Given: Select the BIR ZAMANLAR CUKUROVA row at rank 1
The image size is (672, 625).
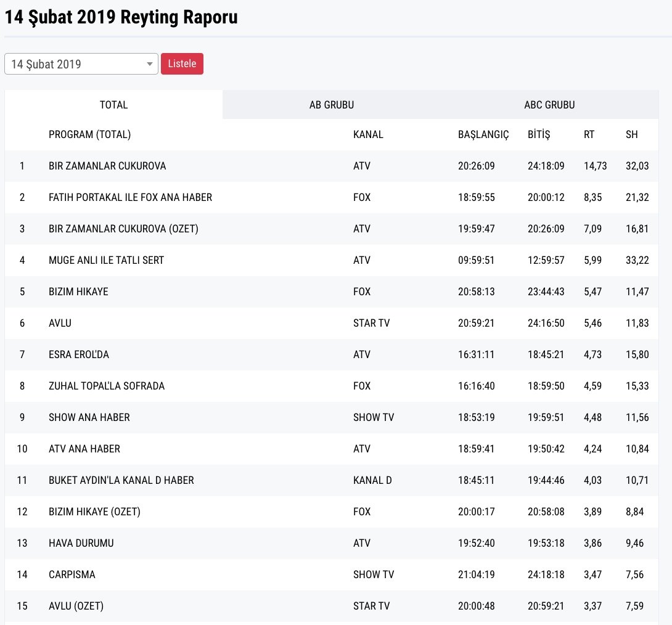Looking at the screenshot, I should click(107, 166).
